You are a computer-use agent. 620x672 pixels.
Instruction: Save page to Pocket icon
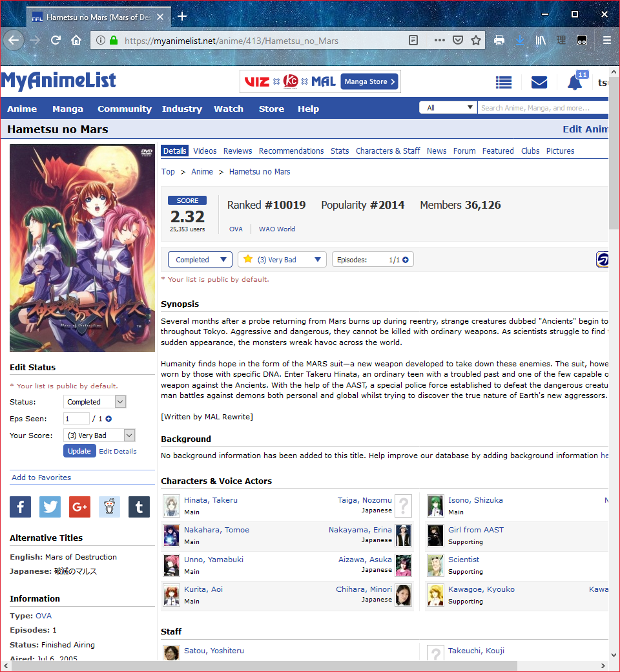458,40
